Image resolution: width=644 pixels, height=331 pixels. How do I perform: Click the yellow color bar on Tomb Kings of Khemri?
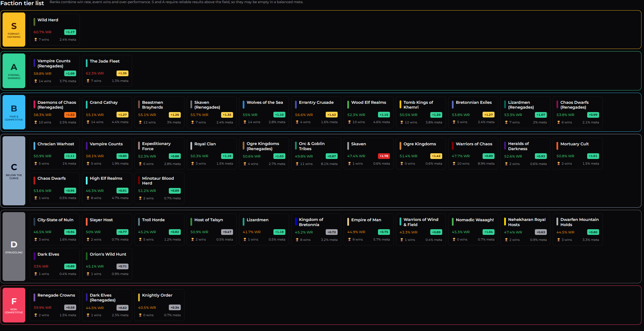[x=400, y=105]
